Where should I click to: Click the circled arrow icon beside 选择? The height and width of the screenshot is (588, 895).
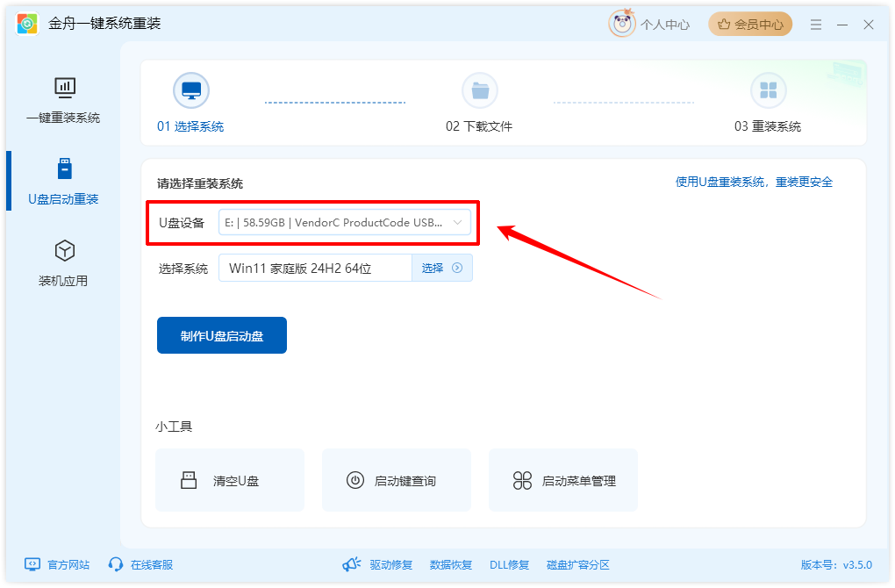tap(457, 268)
